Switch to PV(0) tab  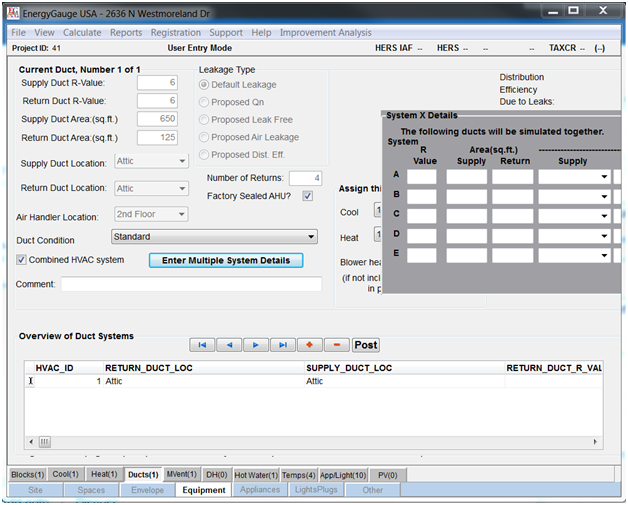[x=388, y=475]
